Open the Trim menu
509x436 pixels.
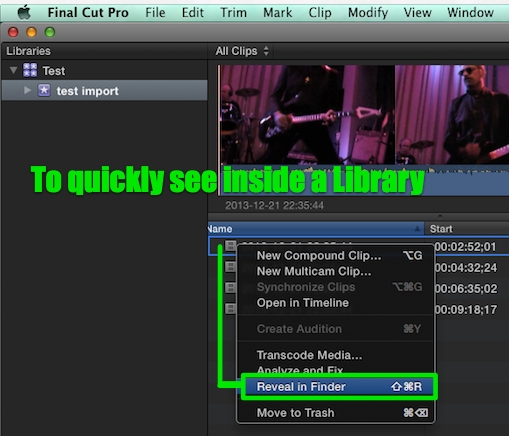(x=233, y=13)
